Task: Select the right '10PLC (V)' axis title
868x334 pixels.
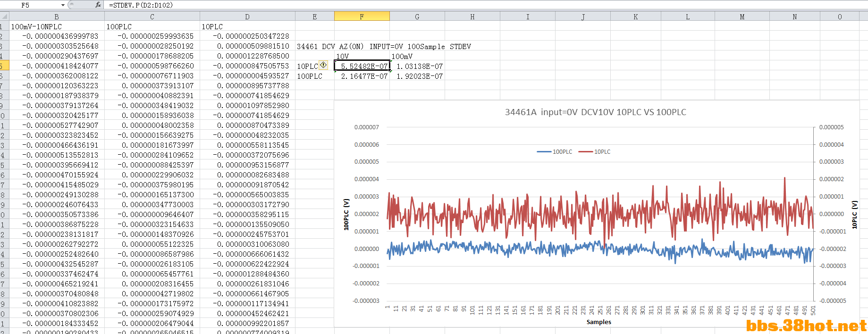Action: click(x=854, y=215)
